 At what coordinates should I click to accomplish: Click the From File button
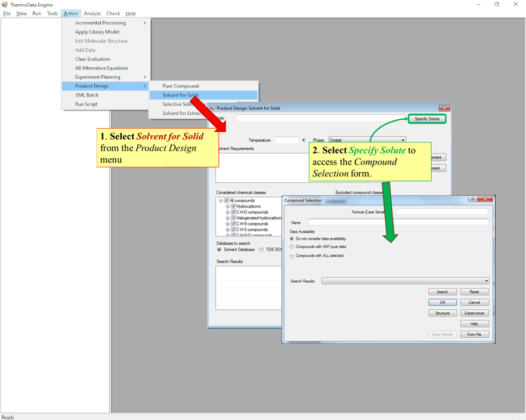[x=474, y=334]
